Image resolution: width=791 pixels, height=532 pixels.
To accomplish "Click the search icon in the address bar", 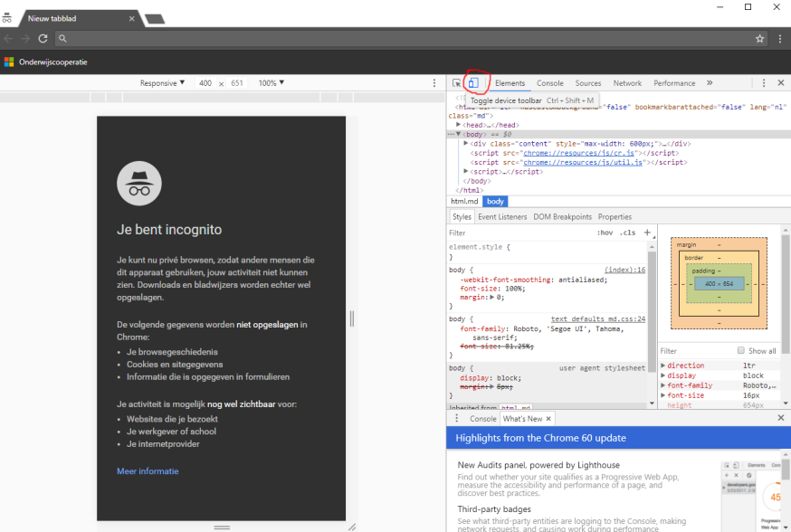I will click(x=62, y=38).
